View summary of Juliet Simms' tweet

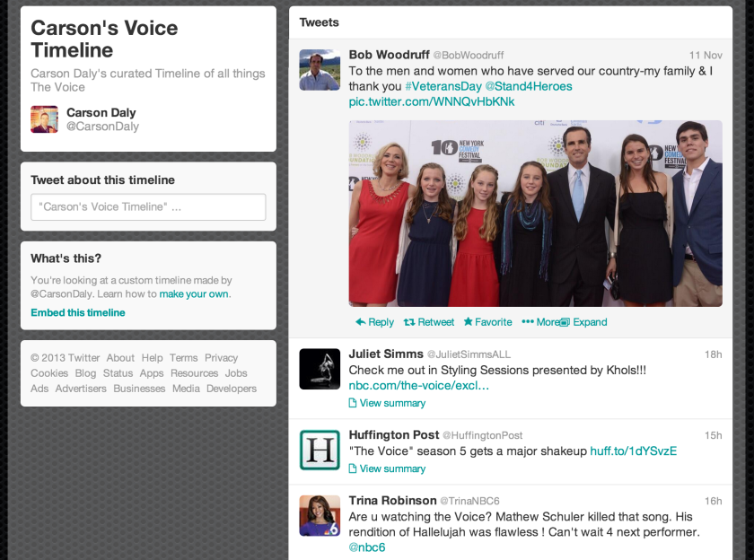(387, 403)
